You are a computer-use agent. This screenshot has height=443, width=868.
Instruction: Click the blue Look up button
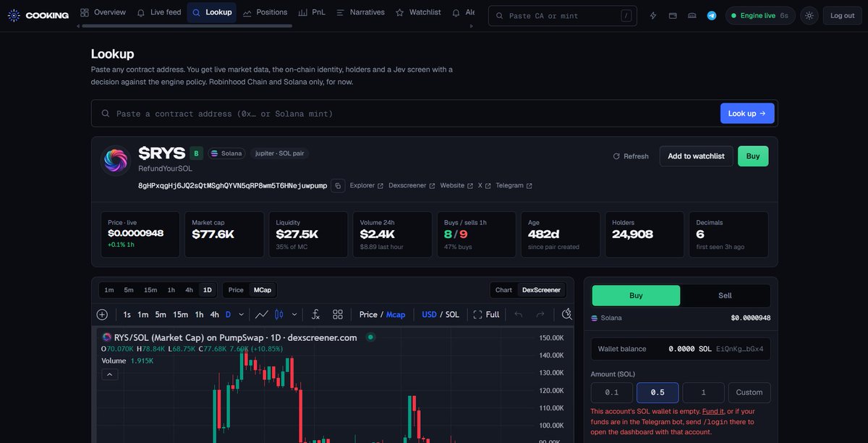(747, 114)
